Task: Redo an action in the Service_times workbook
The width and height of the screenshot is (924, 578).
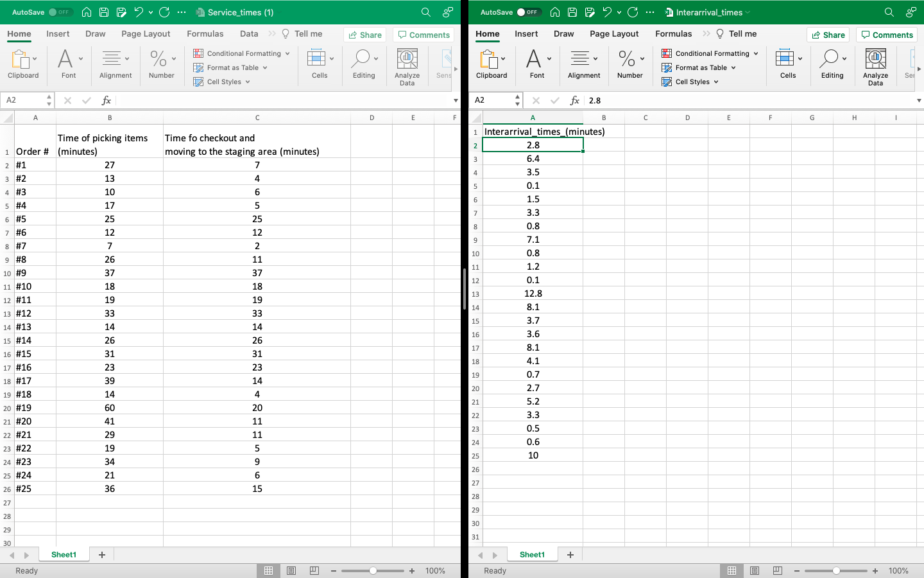Action: tap(165, 12)
